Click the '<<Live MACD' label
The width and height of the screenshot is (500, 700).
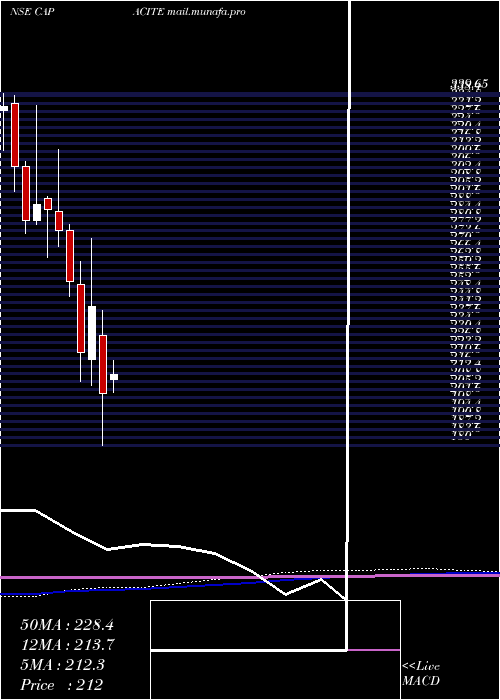421,674
